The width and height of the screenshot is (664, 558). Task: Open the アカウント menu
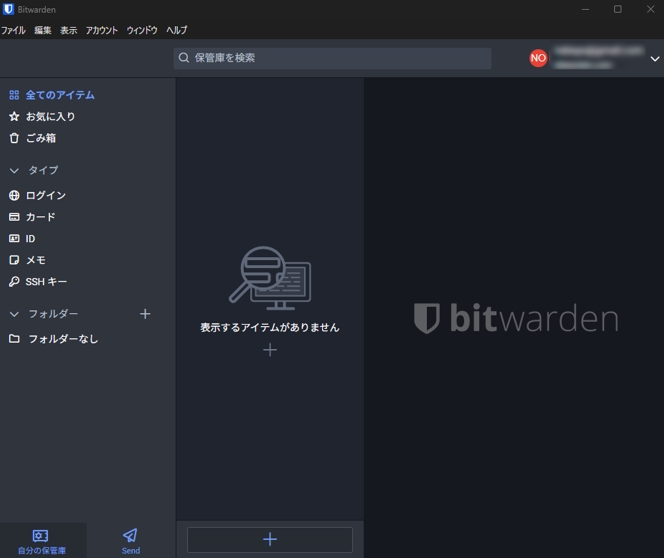101,30
